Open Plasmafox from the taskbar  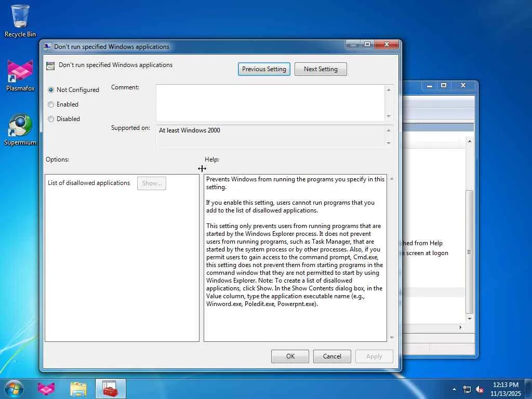coord(46,389)
